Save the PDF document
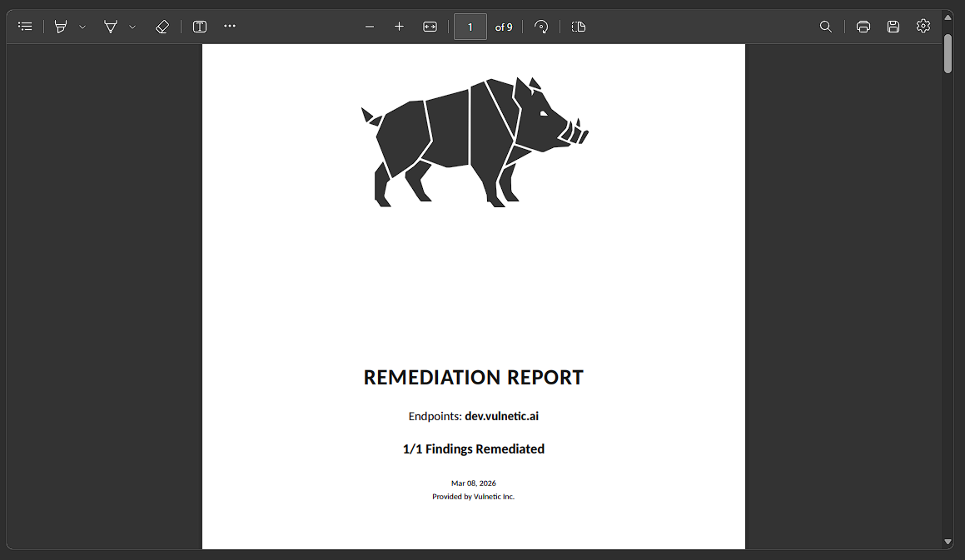Viewport: 965px width, 560px height. coord(893,27)
